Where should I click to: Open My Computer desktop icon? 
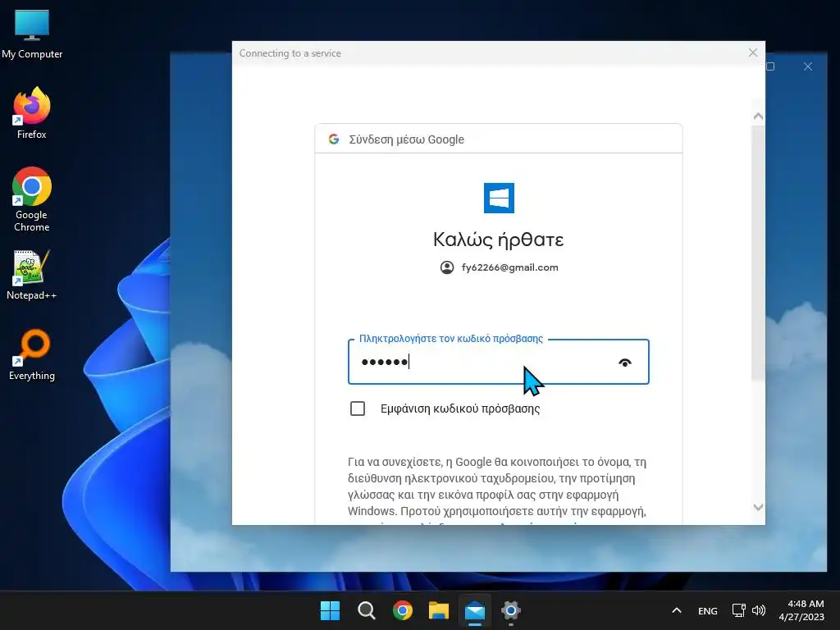point(32,34)
